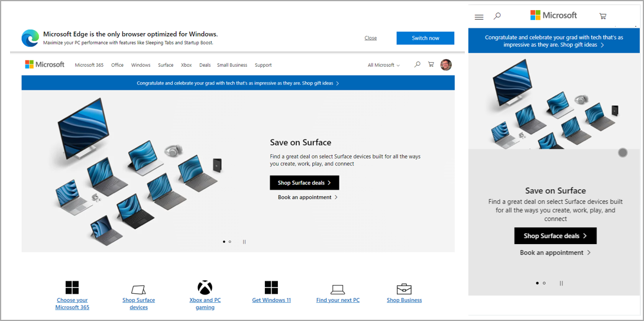Open search in the desktop header

pos(418,64)
